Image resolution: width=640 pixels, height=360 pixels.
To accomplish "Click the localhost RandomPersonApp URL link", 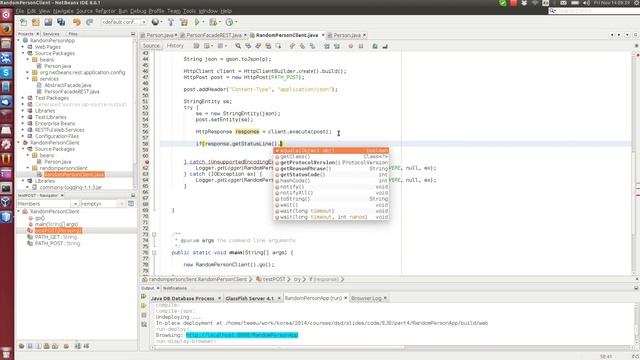I will pos(242,335).
